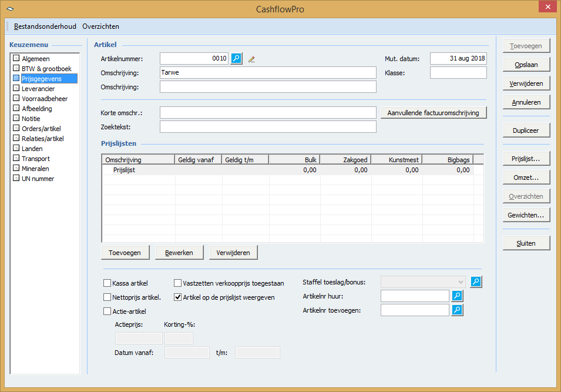Open Mineralen in the Keuzemenu

tap(35, 169)
